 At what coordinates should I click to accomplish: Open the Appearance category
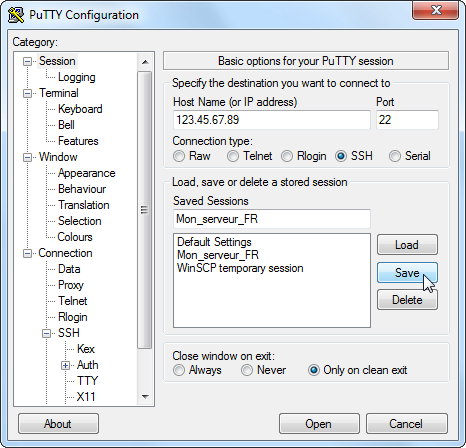(x=86, y=173)
